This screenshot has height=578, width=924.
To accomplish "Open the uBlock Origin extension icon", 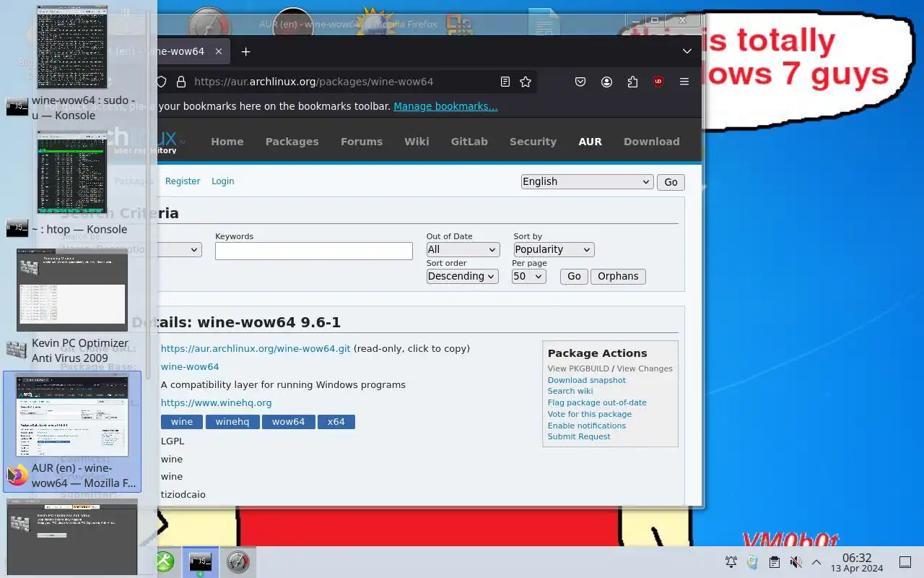I will [658, 82].
